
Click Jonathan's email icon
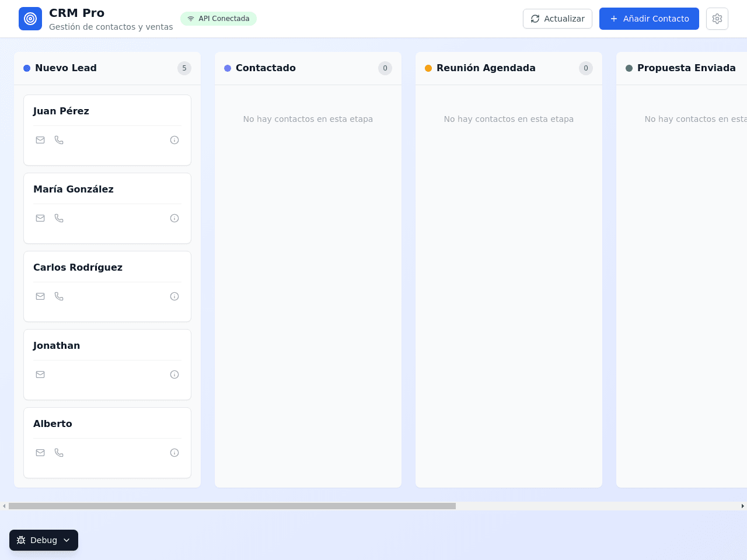(40, 374)
